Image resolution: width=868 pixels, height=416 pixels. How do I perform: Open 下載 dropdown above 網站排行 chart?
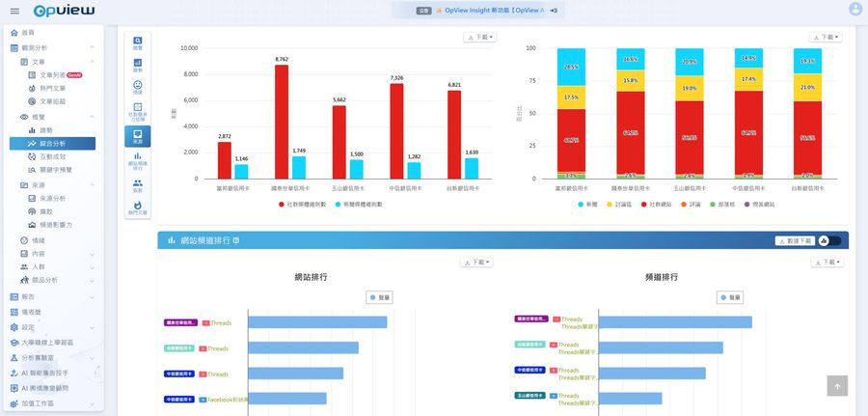[x=476, y=262]
